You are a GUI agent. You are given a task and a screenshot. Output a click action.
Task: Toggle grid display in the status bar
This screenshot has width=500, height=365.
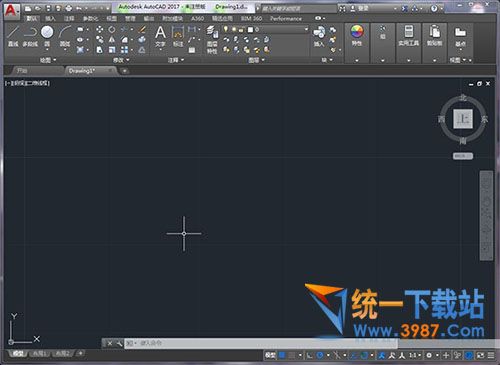pyautogui.click(x=282, y=355)
